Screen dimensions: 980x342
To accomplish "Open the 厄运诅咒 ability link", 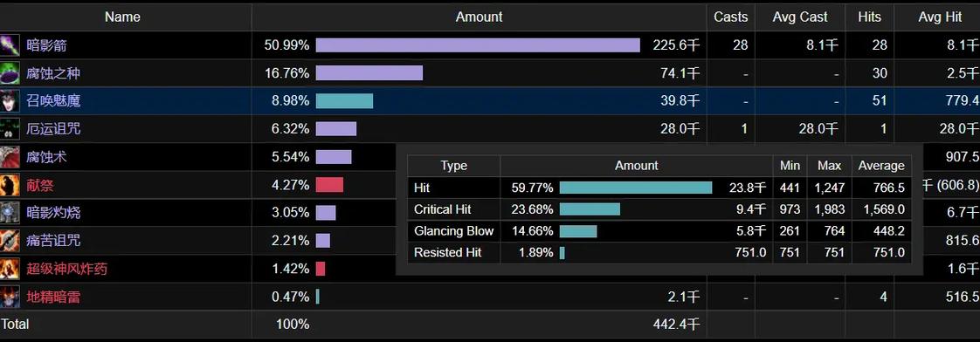I will point(54,129).
